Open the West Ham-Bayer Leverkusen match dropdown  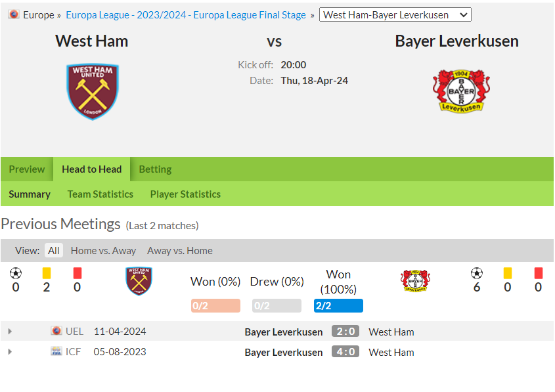(x=395, y=15)
